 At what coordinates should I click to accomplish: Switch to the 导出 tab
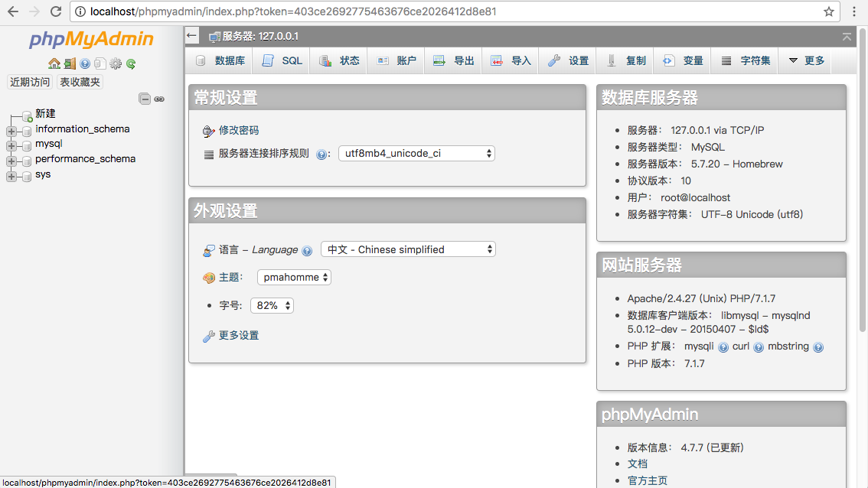click(453, 61)
